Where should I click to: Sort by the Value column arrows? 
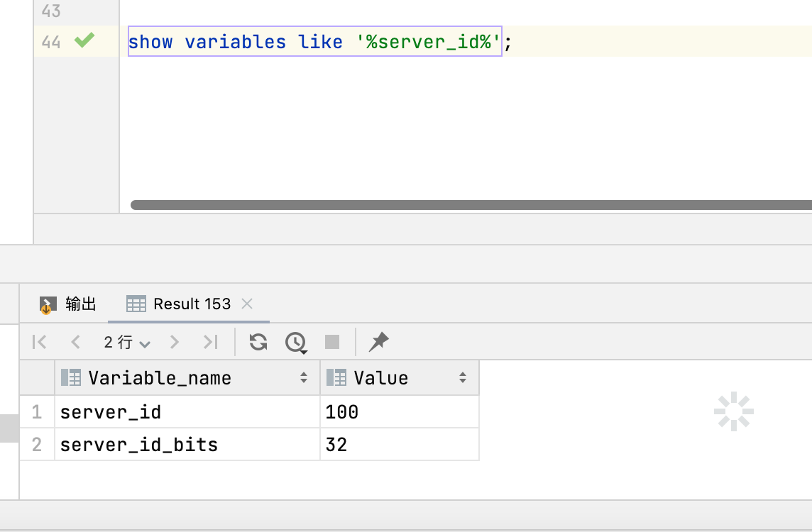pyautogui.click(x=463, y=378)
